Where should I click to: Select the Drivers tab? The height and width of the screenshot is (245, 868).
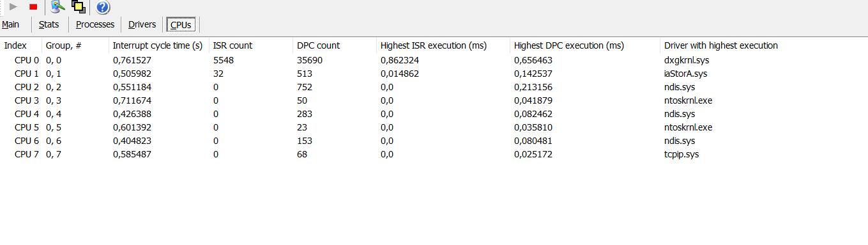(x=142, y=24)
